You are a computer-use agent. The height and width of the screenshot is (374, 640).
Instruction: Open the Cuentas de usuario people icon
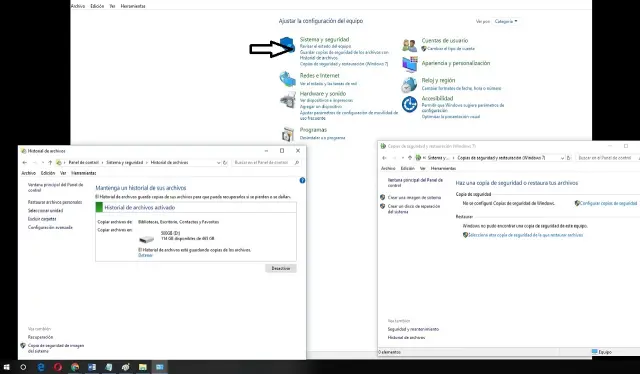tap(409, 45)
